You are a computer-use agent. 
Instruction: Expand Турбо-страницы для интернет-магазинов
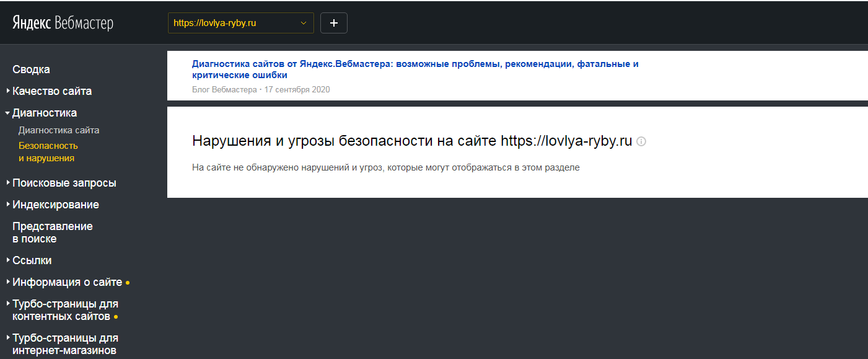pos(65,344)
